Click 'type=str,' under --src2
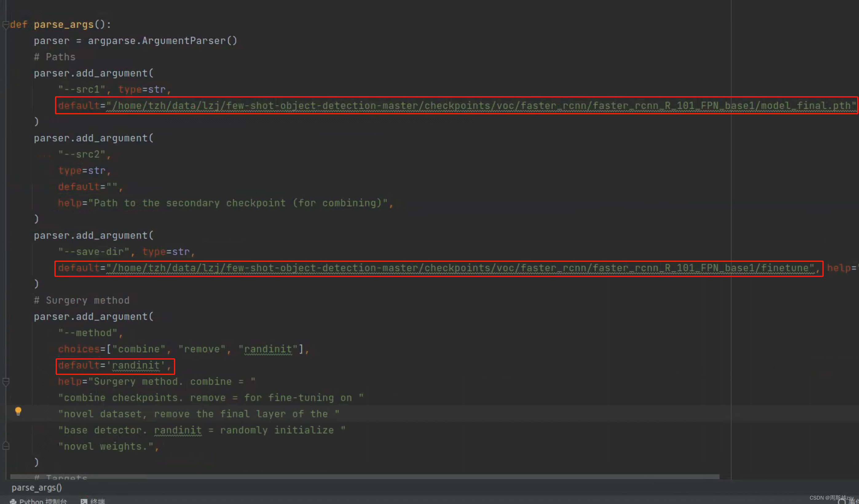The image size is (859, 504). (85, 171)
